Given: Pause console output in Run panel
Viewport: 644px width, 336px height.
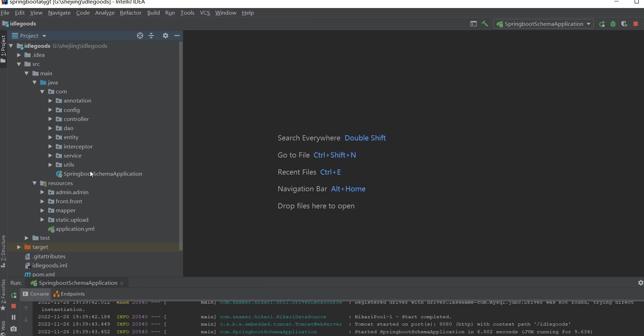Looking at the screenshot, I should click(x=14, y=317).
